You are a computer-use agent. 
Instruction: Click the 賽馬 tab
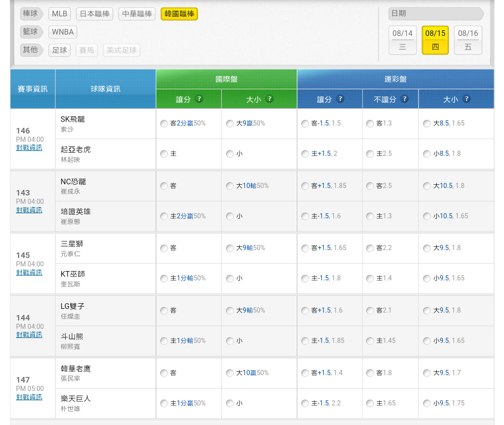click(87, 50)
